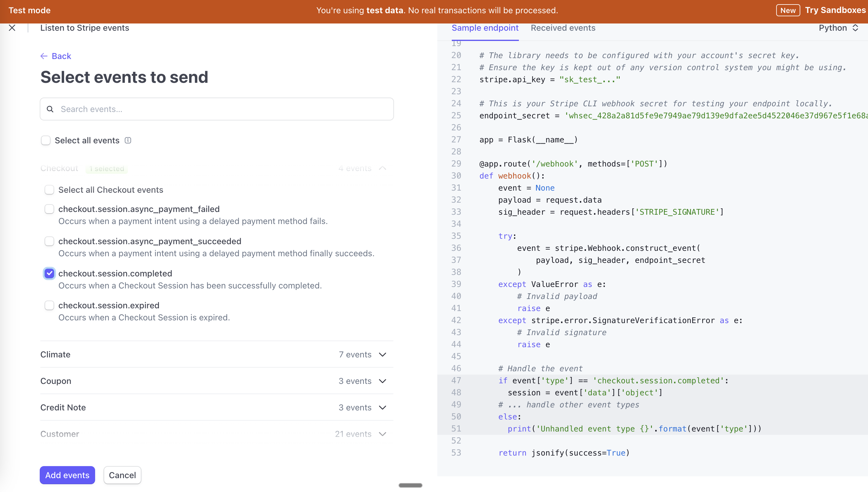The height and width of the screenshot is (492, 868).
Task: Click the '21 events' count label
Action: [353, 434]
